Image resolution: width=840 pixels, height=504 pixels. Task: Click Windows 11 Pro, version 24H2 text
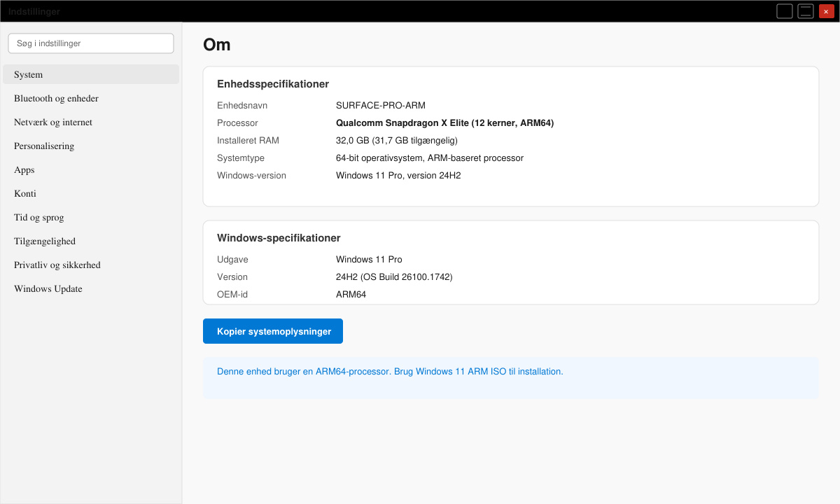(398, 176)
